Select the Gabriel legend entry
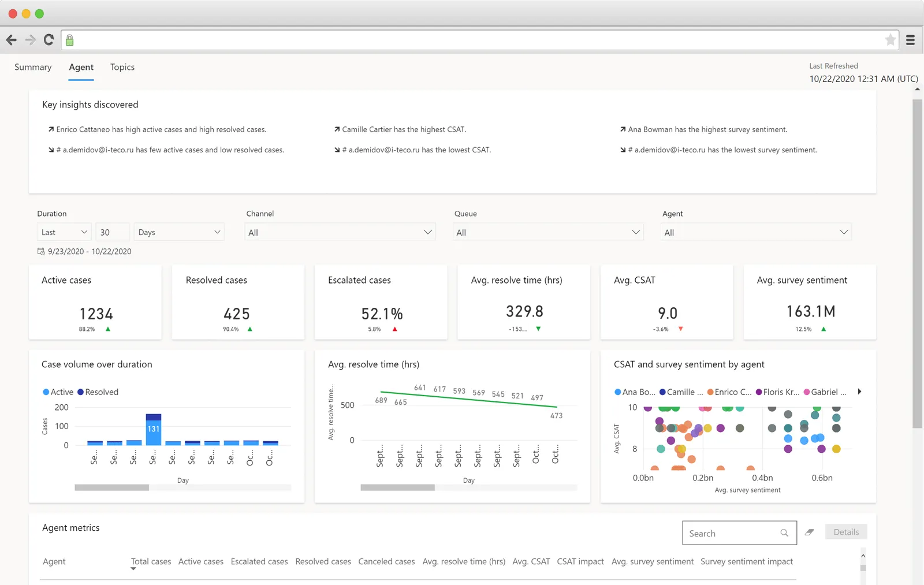Image resolution: width=924 pixels, height=585 pixels. (825, 392)
